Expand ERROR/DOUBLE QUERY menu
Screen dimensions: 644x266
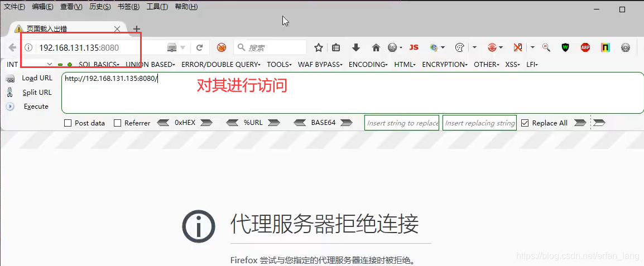click(221, 65)
